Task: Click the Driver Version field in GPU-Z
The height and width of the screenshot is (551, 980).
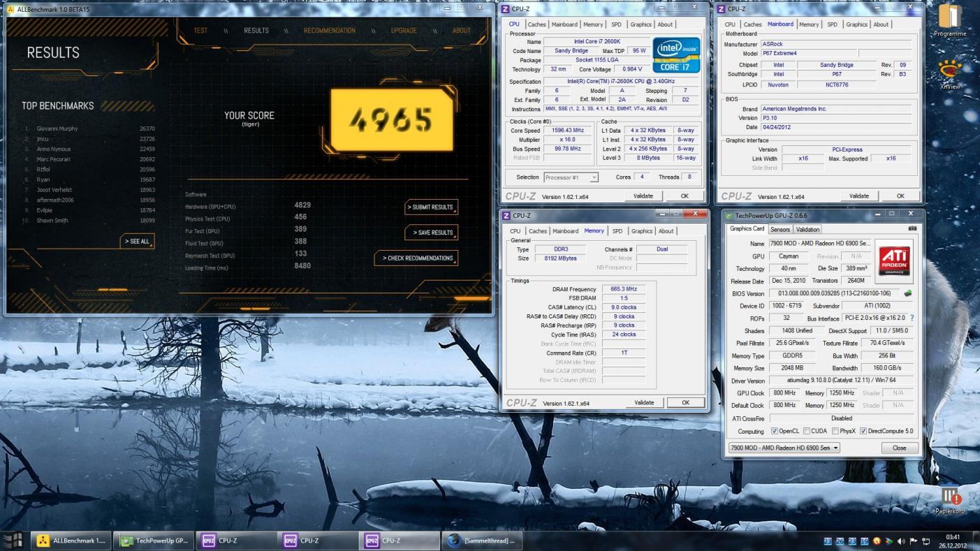Action: pyautogui.click(x=842, y=381)
